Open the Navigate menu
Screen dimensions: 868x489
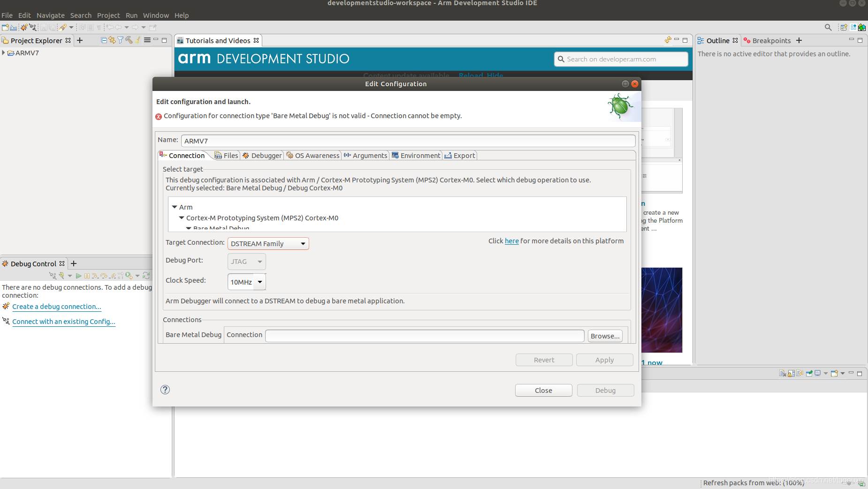pos(51,15)
